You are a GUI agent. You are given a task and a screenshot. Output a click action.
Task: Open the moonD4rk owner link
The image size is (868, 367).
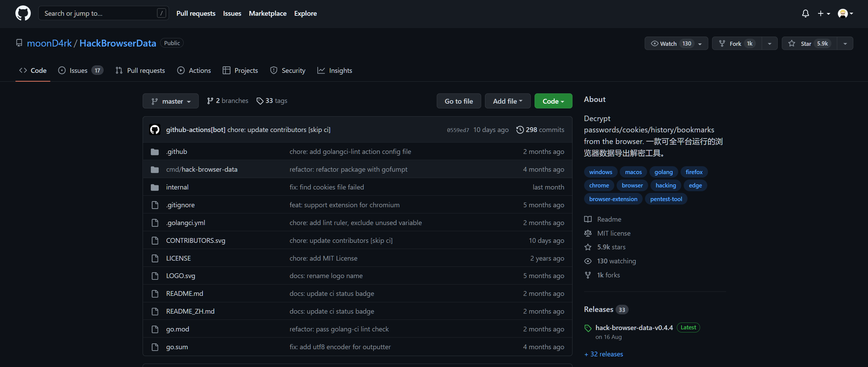pos(49,43)
